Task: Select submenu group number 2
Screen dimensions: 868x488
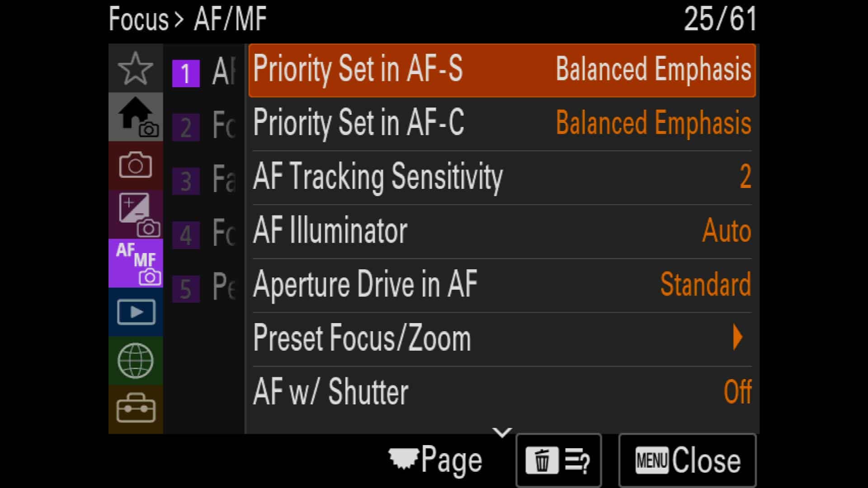Action: coord(186,127)
